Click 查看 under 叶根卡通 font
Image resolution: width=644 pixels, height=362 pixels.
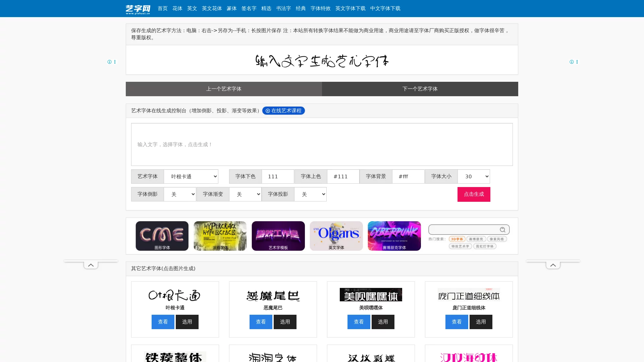pos(163,322)
